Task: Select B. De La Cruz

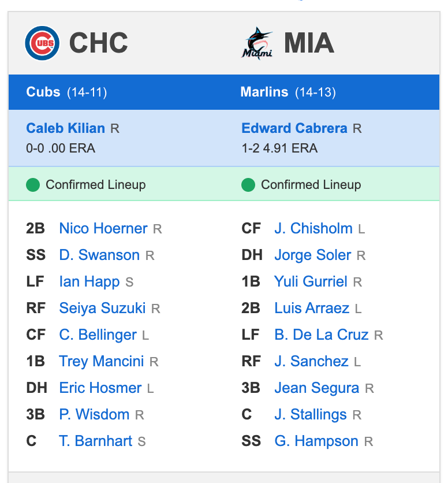Action: tap(321, 335)
